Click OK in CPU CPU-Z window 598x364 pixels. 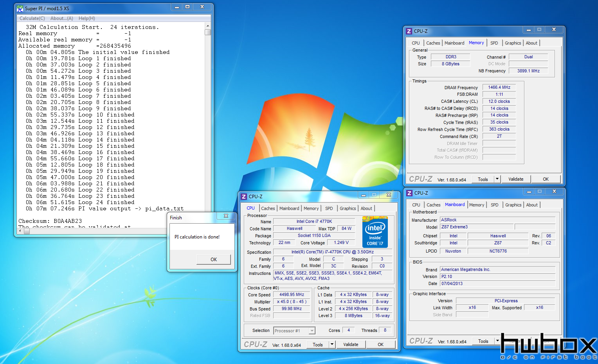380,344
